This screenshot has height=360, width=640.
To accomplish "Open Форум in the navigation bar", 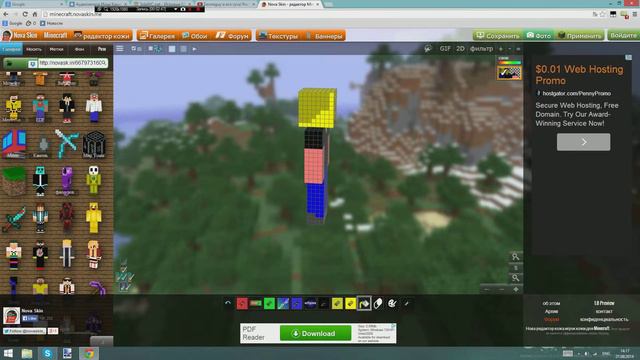I will [232, 36].
